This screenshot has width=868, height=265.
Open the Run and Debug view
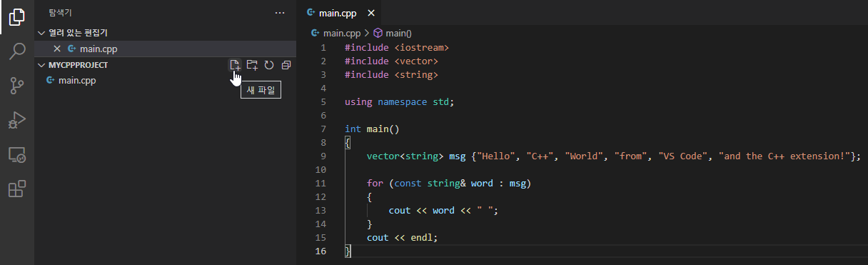coord(17,121)
